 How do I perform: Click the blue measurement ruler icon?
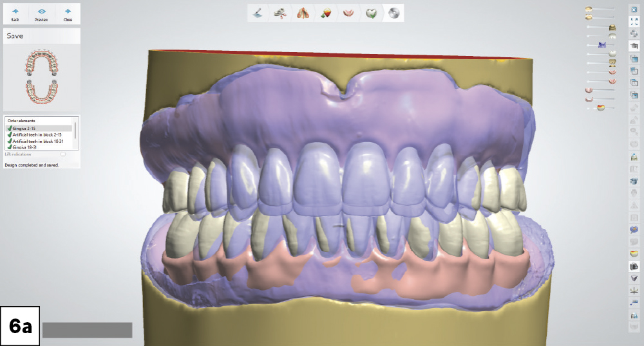coord(634,303)
